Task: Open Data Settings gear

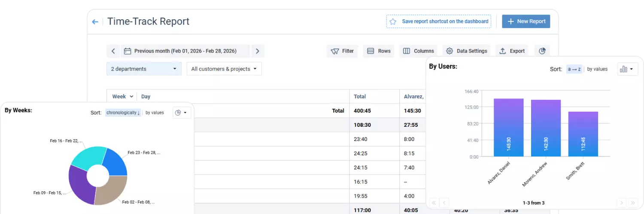Action: pyautogui.click(x=466, y=51)
